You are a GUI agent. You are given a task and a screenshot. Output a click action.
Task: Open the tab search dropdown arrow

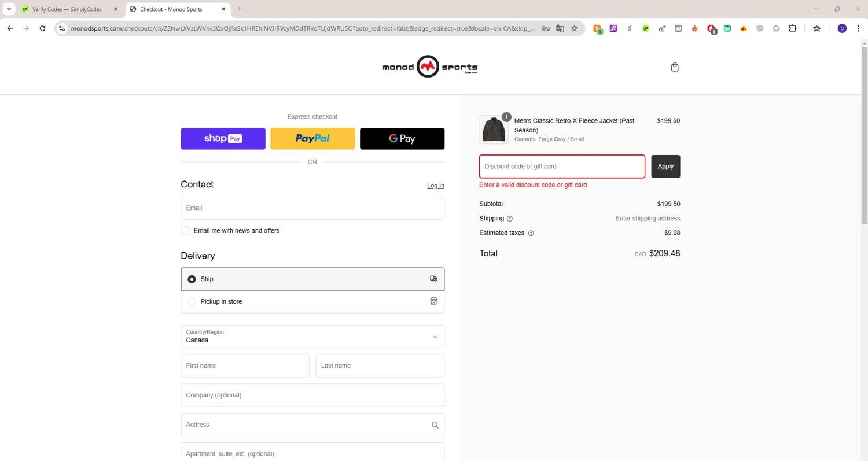(9, 9)
